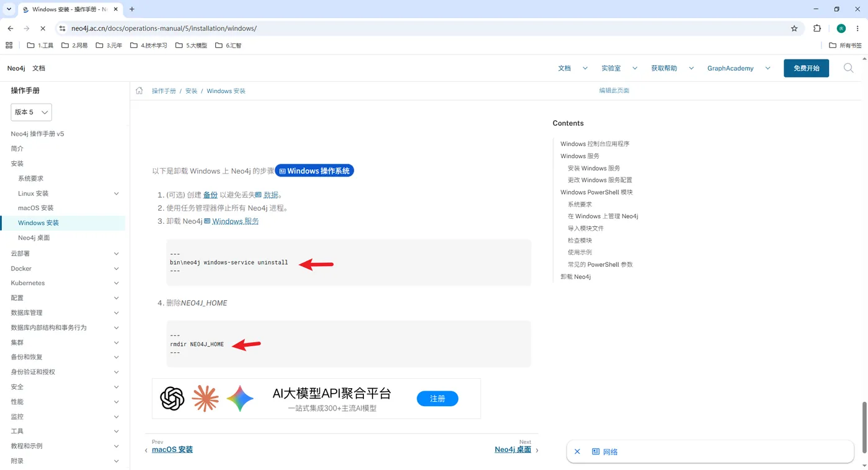Open the browser extensions puzzle icon
Viewport: 868px width, 470px height.
[817, 29]
